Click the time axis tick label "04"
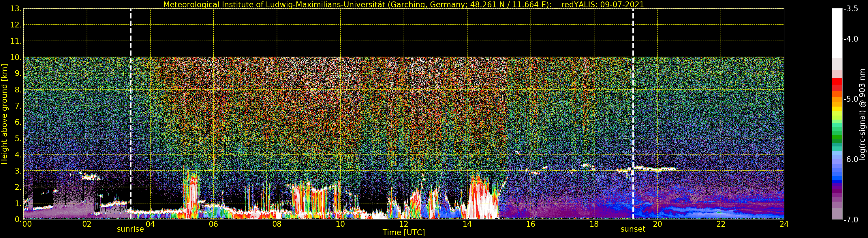 tap(150, 224)
